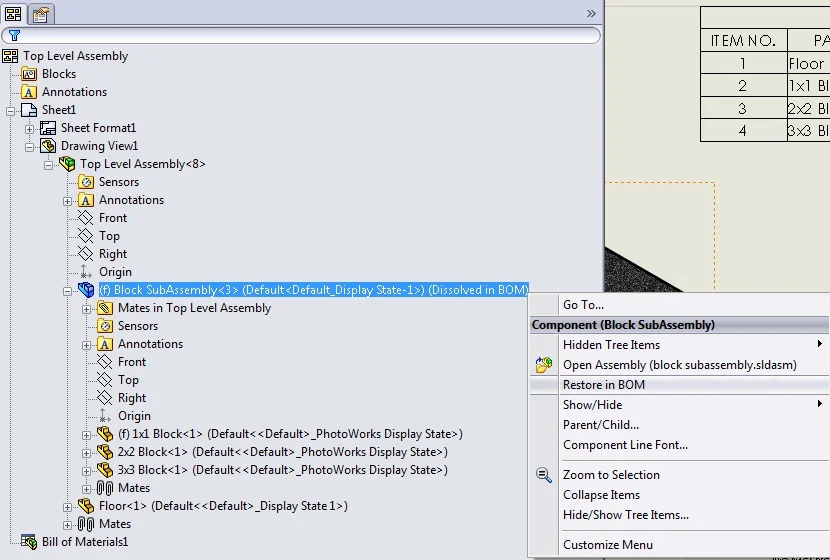
Task: Expand Mates in Top Level Assembly
Action: [x=87, y=309]
